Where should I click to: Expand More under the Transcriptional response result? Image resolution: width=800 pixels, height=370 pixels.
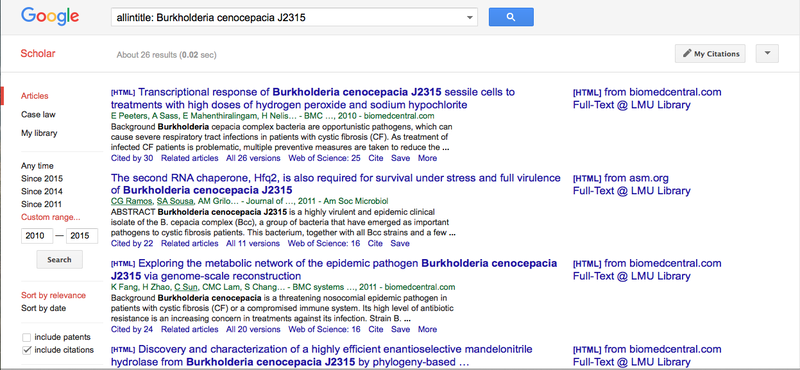pyautogui.click(x=427, y=158)
